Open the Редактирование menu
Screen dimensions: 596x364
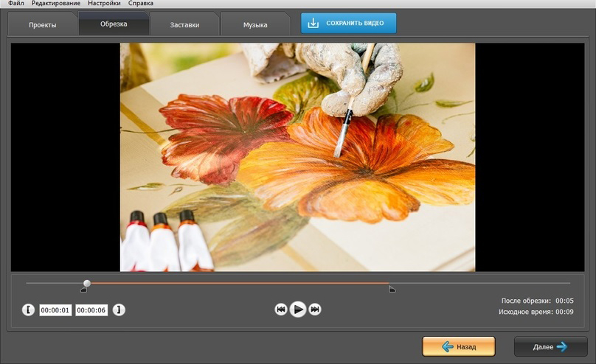[55, 4]
